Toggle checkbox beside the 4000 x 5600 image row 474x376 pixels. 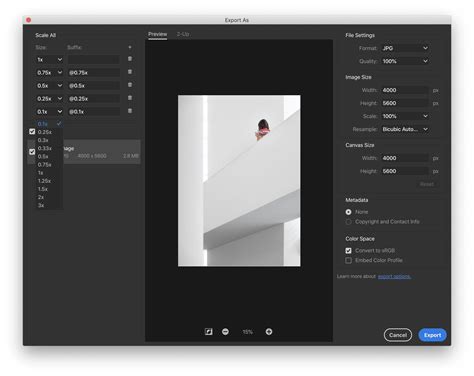point(32,152)
